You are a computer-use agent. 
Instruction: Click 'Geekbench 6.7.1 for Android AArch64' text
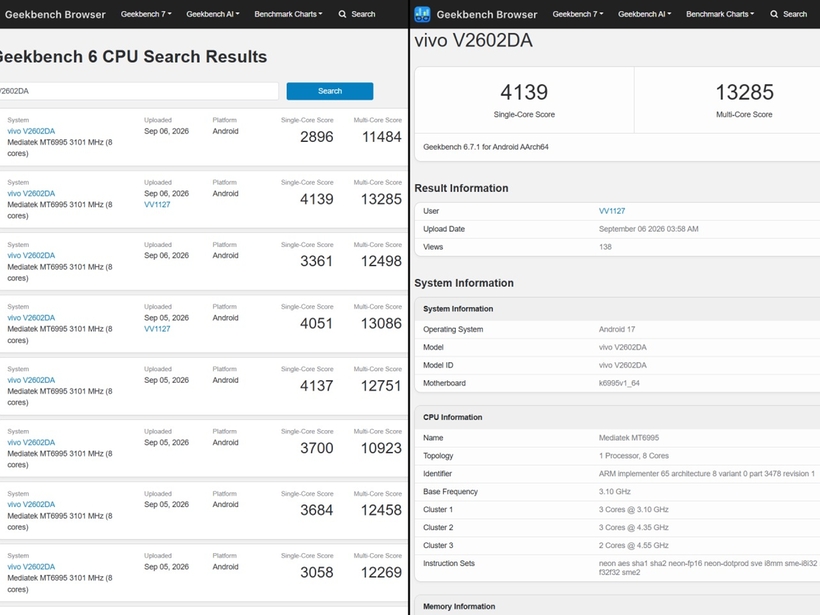click(x=486, y=147)
